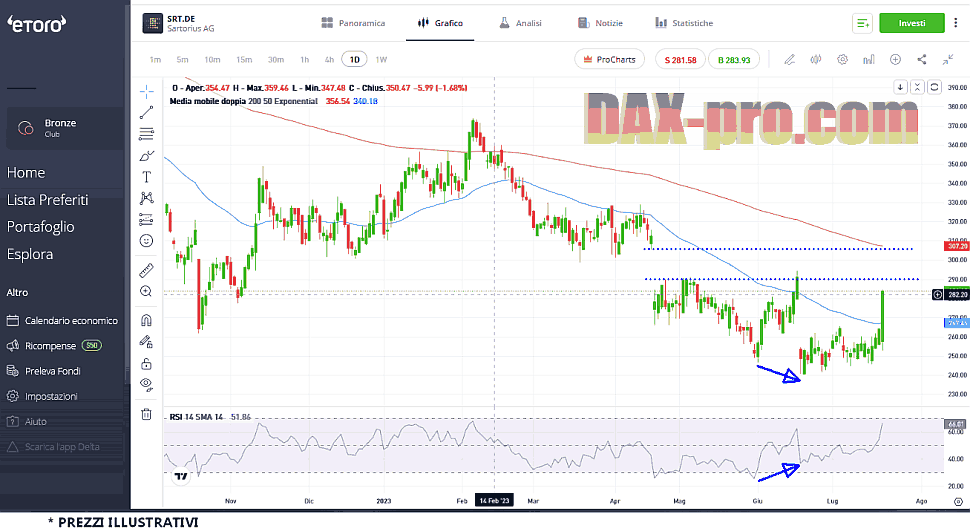Delete drawings with trash icon
The width and height of the screenshot is (970, 531).
coord(147,414)
